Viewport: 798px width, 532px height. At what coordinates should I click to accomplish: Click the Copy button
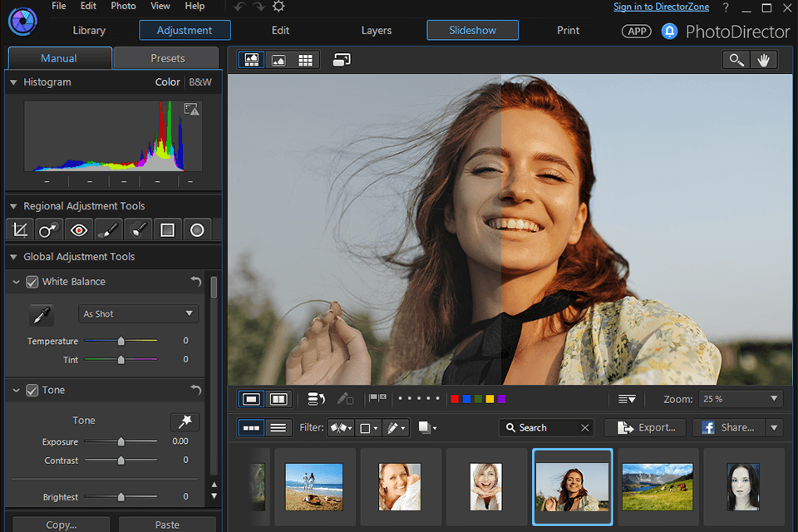(x=61, y=525)
